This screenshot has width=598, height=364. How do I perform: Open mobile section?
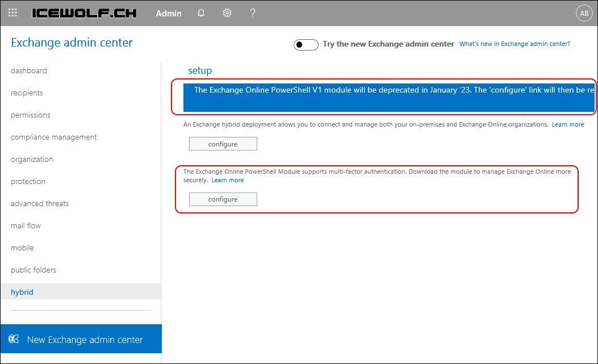coord(22,248)
